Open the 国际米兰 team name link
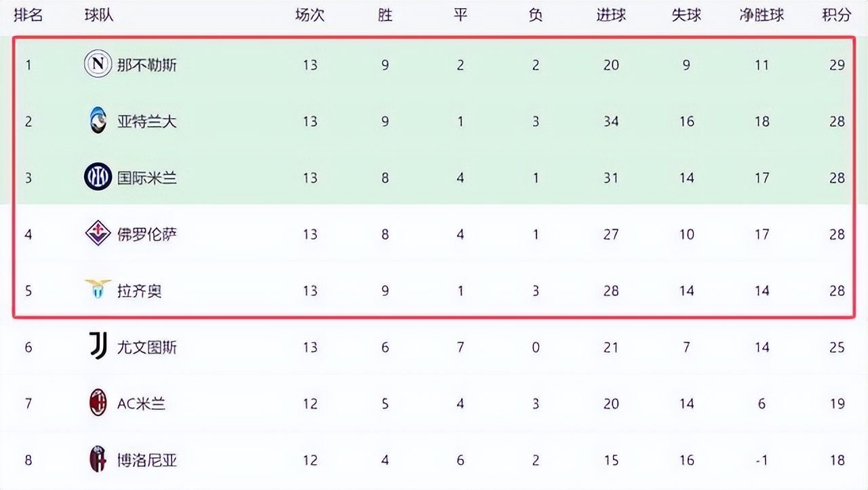Viewport: 868px width, 490px height. coord(147,178)
